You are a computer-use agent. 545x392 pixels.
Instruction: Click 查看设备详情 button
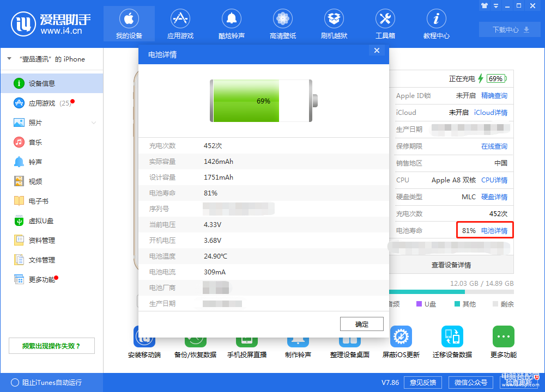(x=451, y=265)
